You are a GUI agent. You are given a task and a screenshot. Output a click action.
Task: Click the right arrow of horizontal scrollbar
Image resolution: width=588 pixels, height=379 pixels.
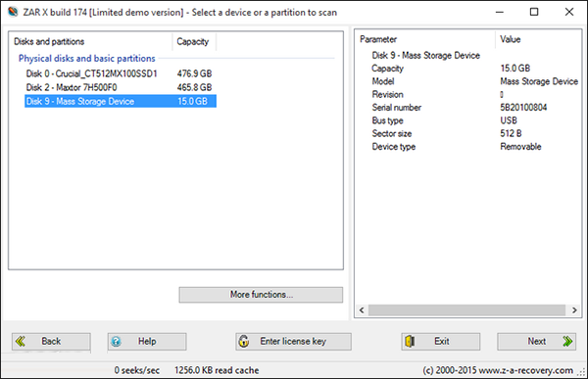point(574,310)
